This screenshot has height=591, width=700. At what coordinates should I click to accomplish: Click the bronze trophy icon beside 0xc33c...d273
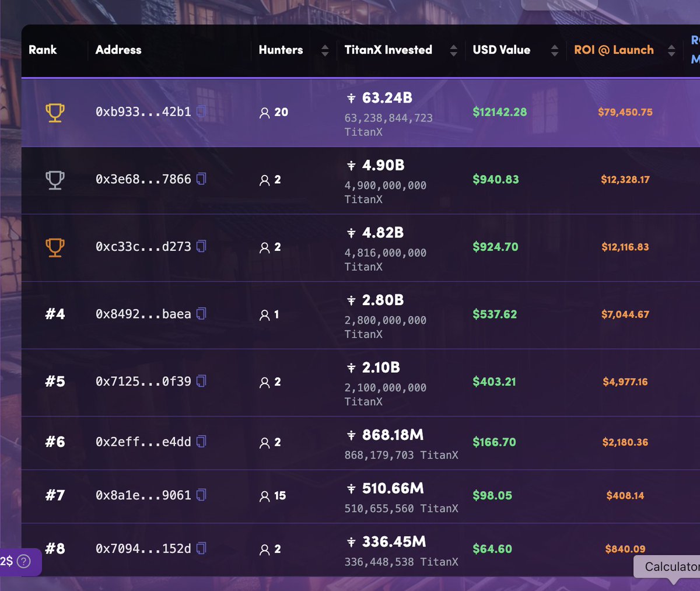point(55,247)
